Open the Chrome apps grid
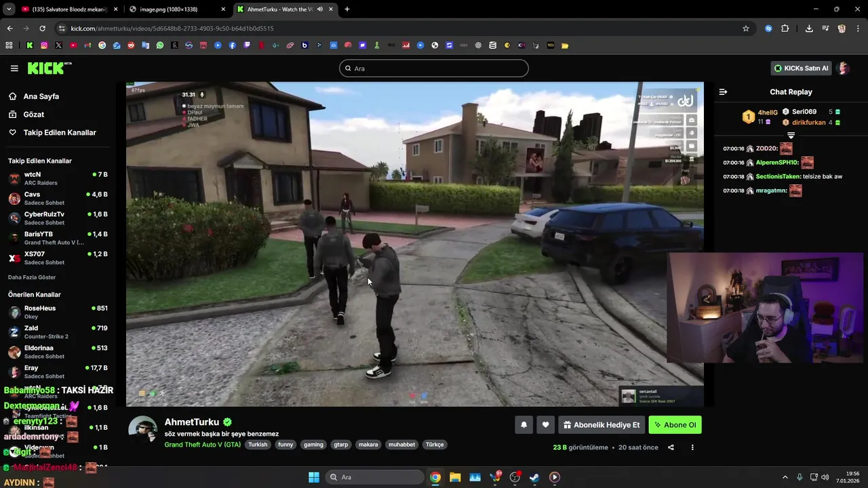Viewport: 868px width, 488px height. point(9,45)
